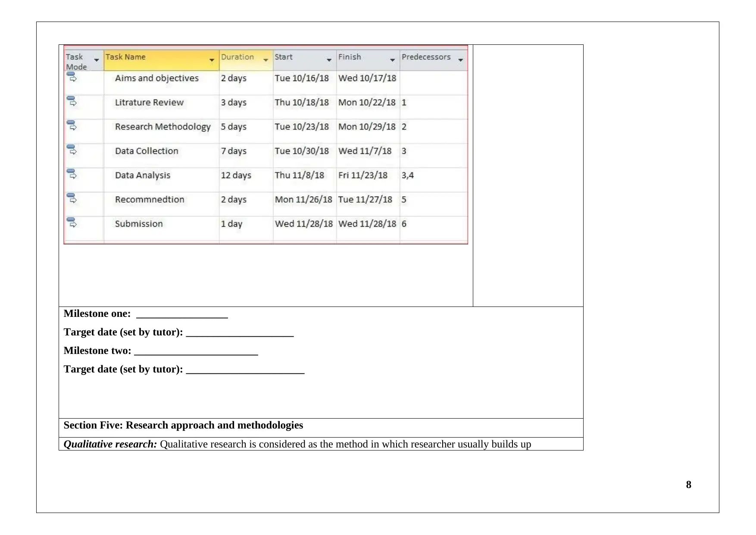
Task: Open the Task Mode column dropdown
Action: tap(97, 60)
